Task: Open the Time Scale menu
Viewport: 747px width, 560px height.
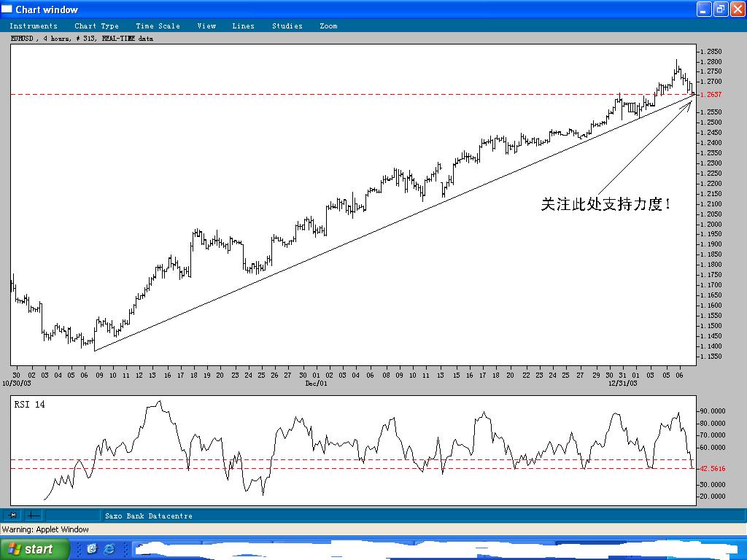Action: 158,26
